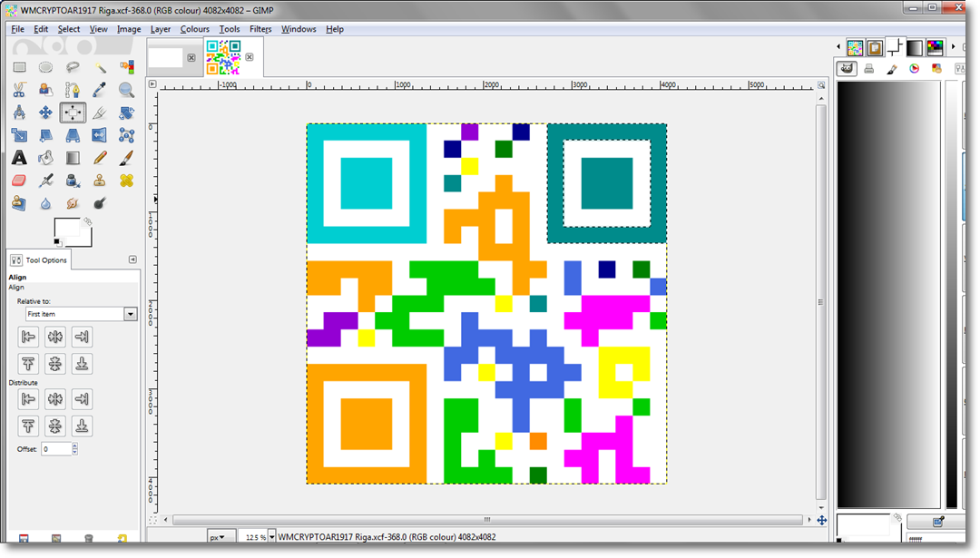Open the Layer menu

pyautogui.click(x=160, y=29)
